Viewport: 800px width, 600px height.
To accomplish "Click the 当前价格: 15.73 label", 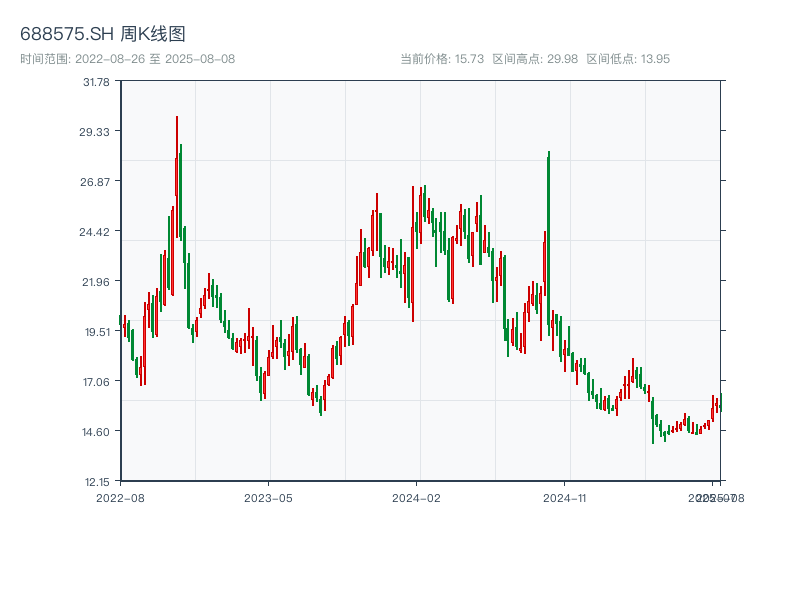I will pyautogui.click(x=442, y=59).
